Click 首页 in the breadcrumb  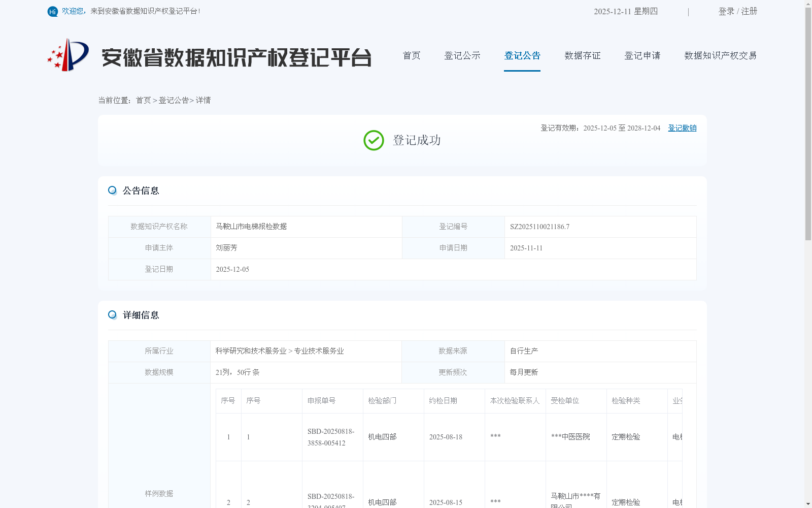coord(143,101)
